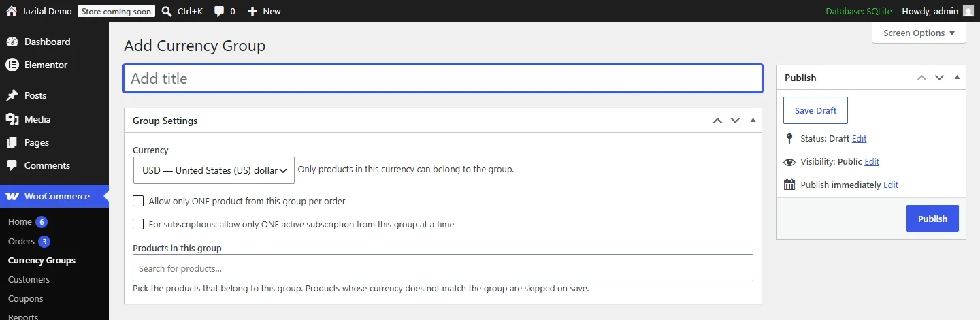Click the Database: SQLite indicator
980x320 pixels.
[857, 11]
